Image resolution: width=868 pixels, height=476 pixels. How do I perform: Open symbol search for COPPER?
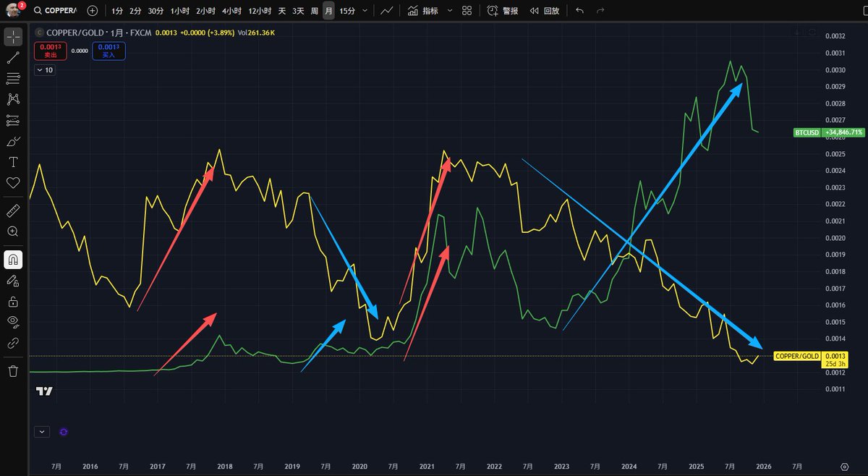point(55,11)
